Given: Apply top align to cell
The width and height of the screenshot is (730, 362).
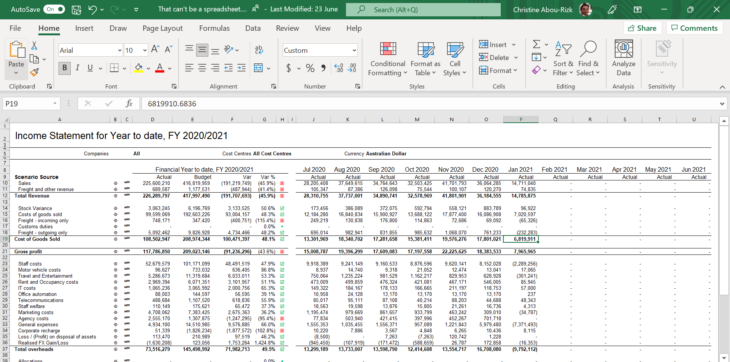Looking at the screenshot, I should coord(189,50).
